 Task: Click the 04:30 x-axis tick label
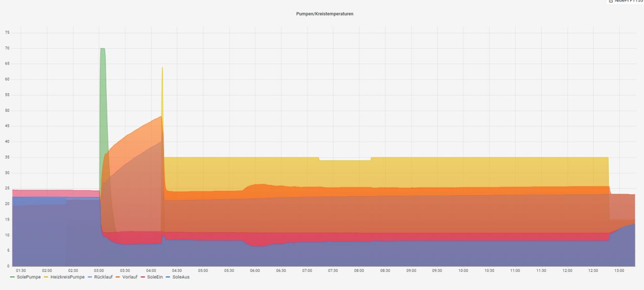pyautogui.click(x=177, y=271)
